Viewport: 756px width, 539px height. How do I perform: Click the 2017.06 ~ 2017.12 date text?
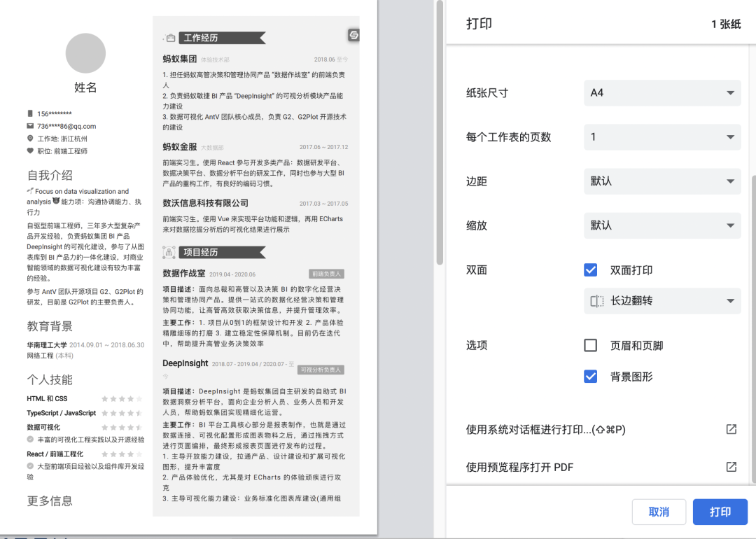(x=323, y=147)
